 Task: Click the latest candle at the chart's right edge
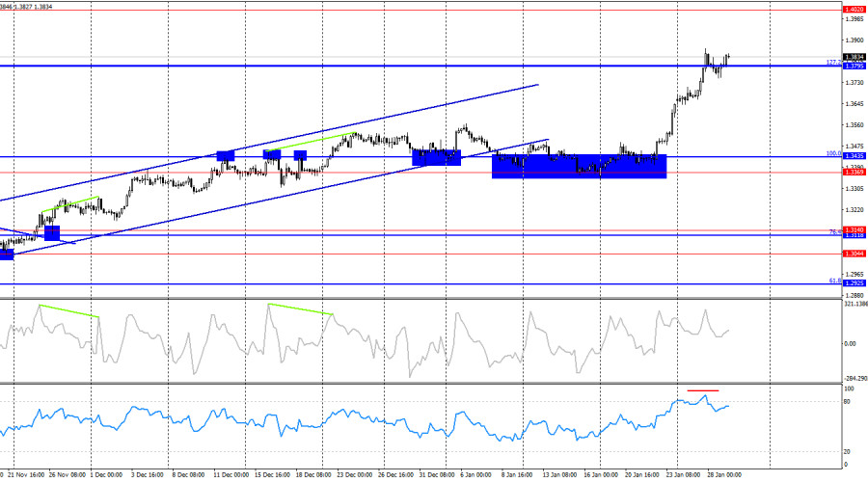pyautogui.click(x=729, y=57)
